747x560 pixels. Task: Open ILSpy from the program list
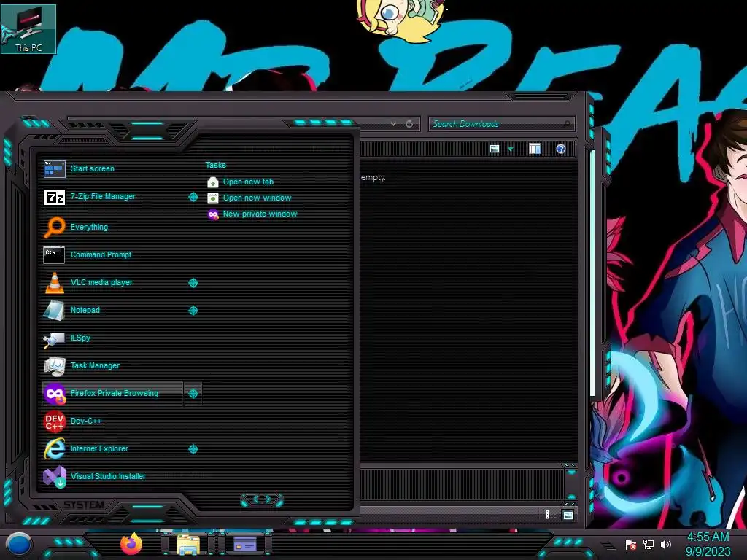click(113, 338)
